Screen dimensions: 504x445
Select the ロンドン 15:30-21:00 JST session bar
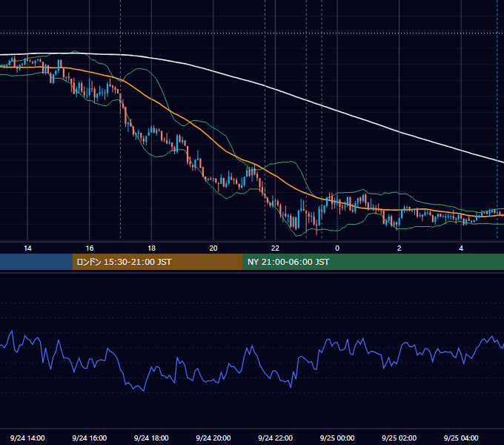[157, 262]
